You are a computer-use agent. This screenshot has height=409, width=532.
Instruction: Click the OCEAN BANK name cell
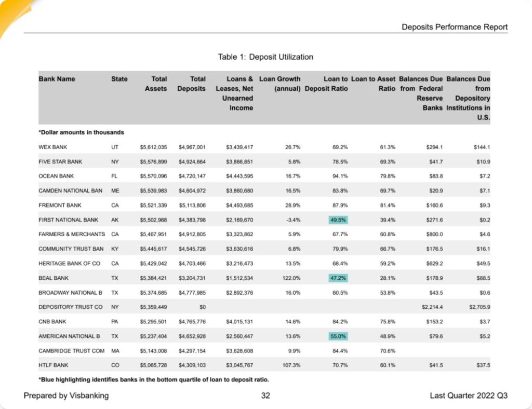coord(55,176)
